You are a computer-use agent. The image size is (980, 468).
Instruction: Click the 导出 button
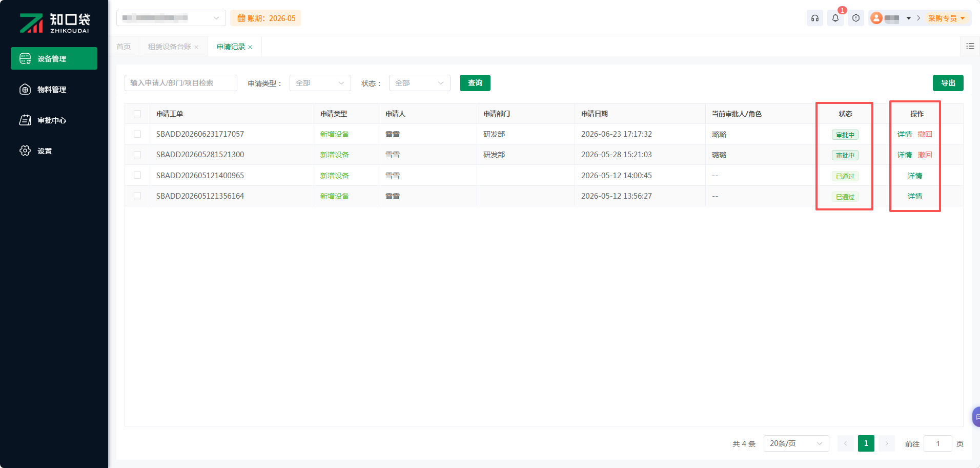[948, 83]
